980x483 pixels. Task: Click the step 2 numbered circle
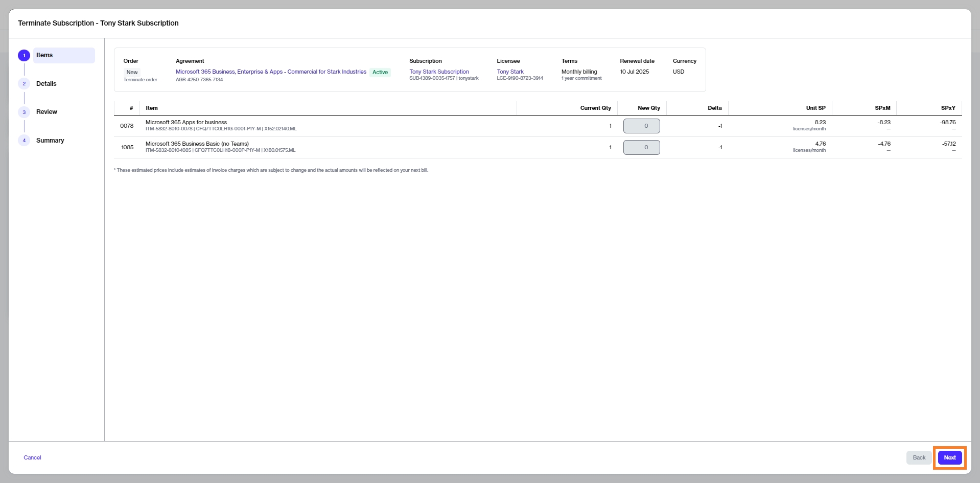point(24,84)
